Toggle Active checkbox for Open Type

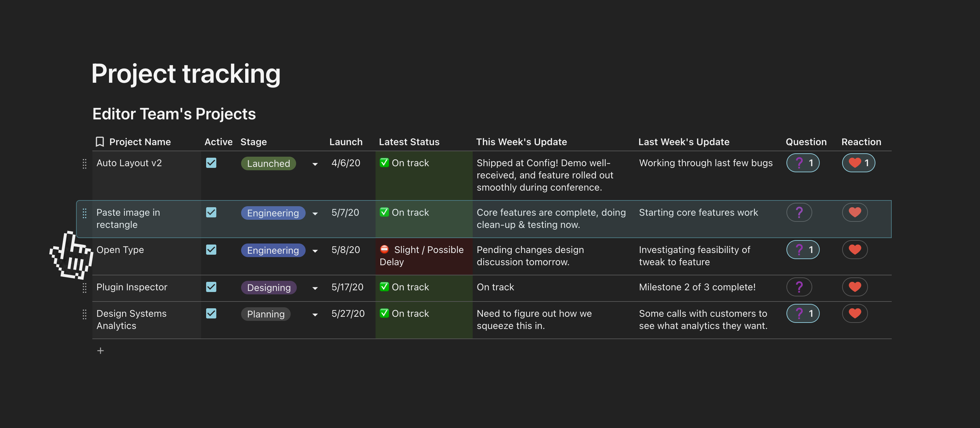click(211, 250)
